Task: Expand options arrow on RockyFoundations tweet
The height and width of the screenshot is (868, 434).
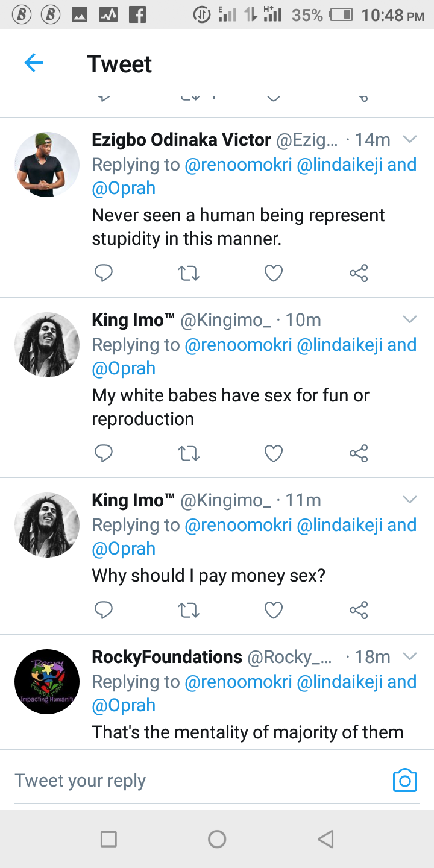Action: (x=410, y=656)
